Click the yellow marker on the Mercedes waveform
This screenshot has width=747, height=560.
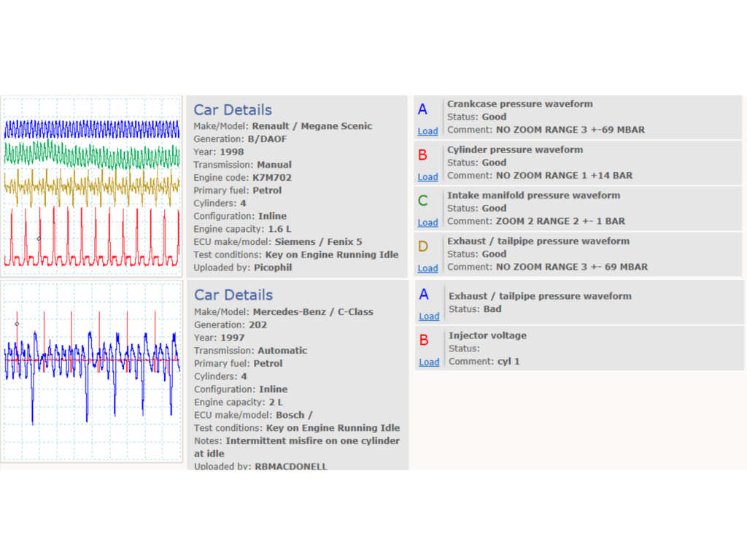click(17, 324)
